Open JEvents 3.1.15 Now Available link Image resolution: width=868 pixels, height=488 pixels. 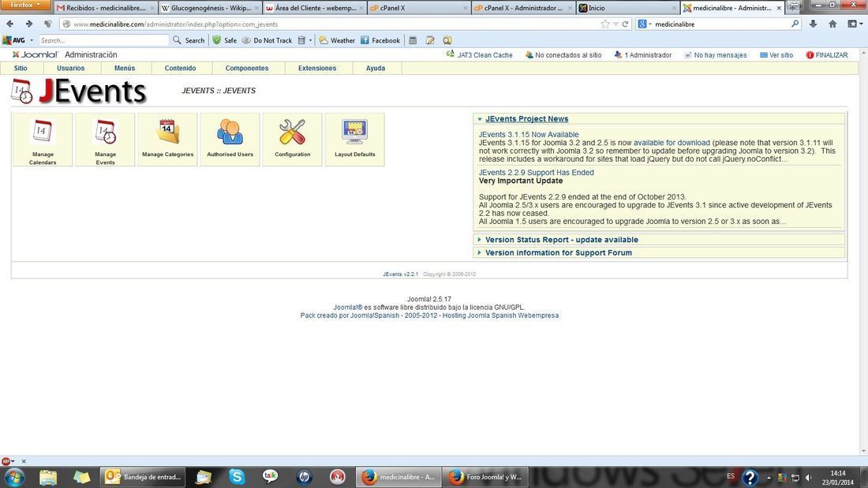coord(529,135)
